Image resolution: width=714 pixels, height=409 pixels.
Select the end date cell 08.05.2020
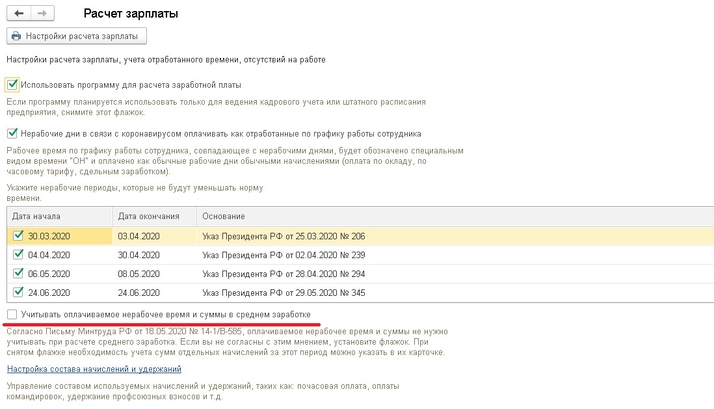pyautogui.click(x=140, y=273)
